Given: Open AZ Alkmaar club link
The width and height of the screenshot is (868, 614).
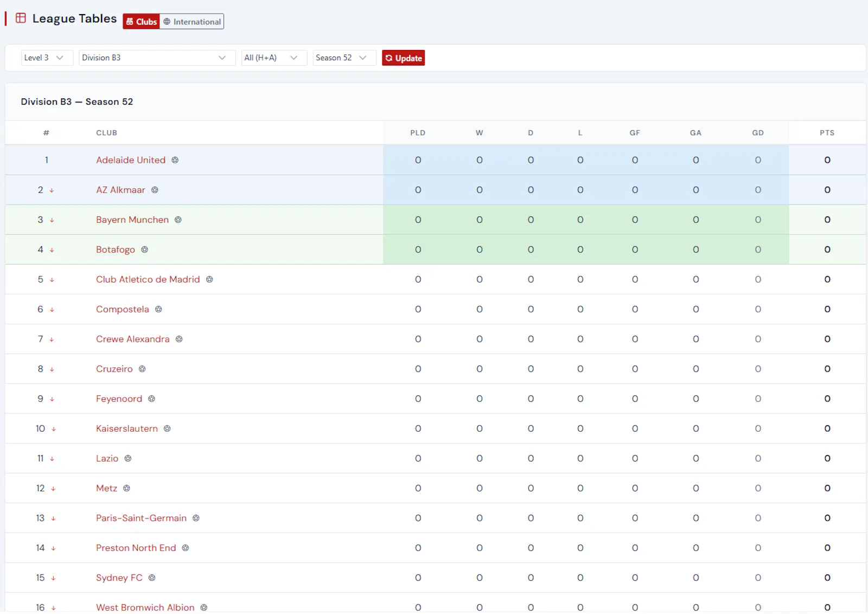Looking at the screenshot, I should click(120, 190).
